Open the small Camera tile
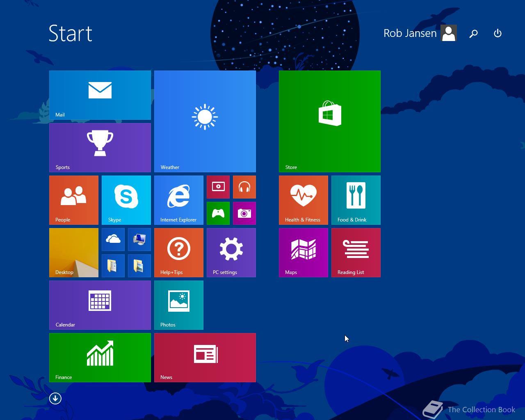The width and height of the screenshot is (525, 420). tap(244, 213)
